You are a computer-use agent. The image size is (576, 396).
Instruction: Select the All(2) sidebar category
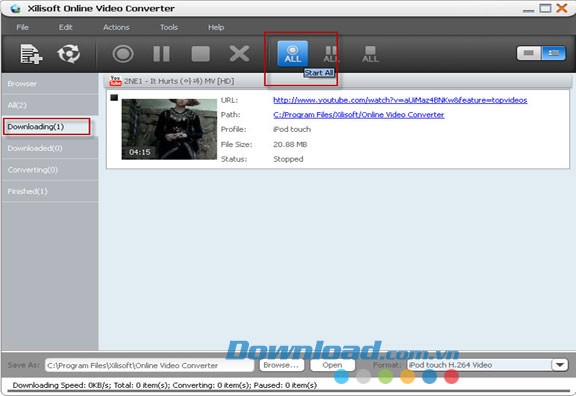[x=50, y=105]
